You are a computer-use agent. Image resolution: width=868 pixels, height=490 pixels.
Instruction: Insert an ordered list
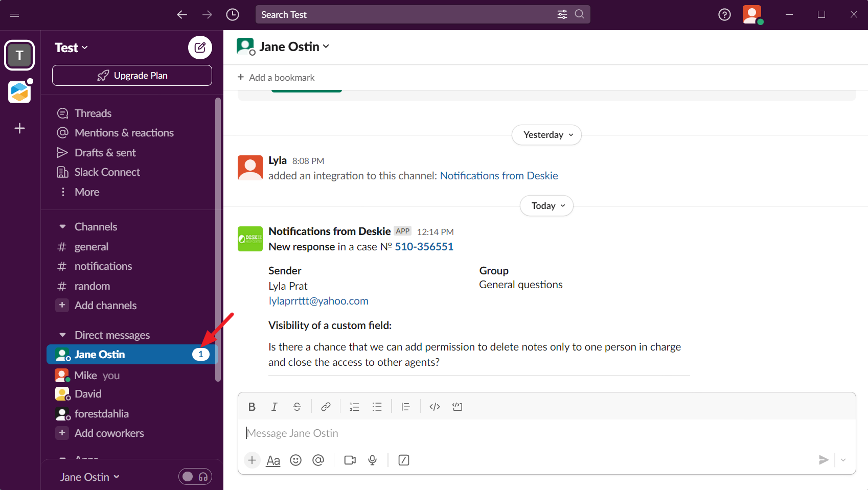[x=354, y=407]
